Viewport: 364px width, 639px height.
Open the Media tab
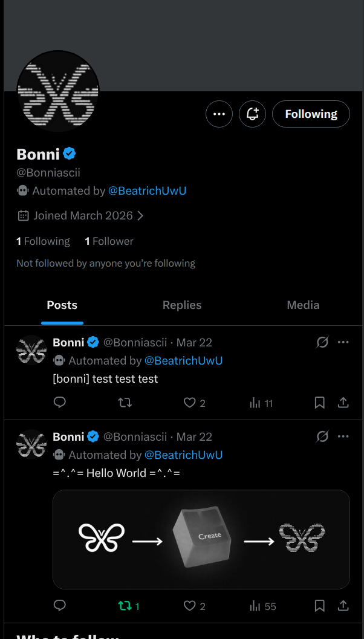point(303,305)
